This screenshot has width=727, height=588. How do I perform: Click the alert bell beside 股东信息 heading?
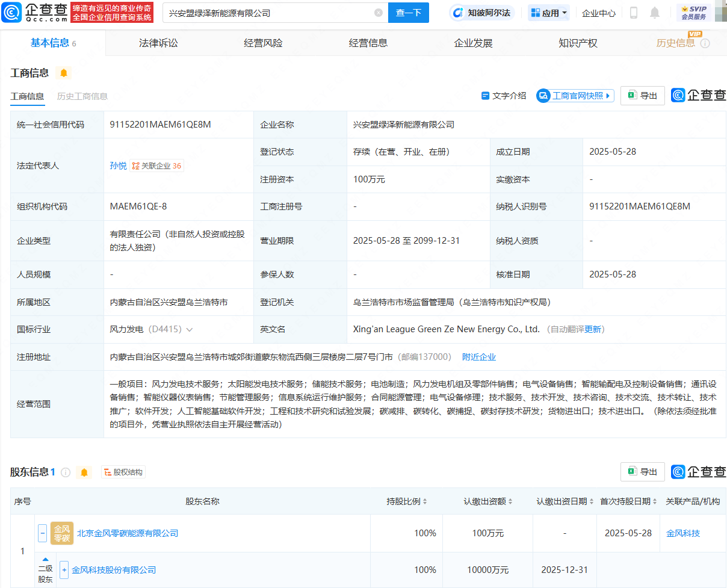tap(84, 472)
